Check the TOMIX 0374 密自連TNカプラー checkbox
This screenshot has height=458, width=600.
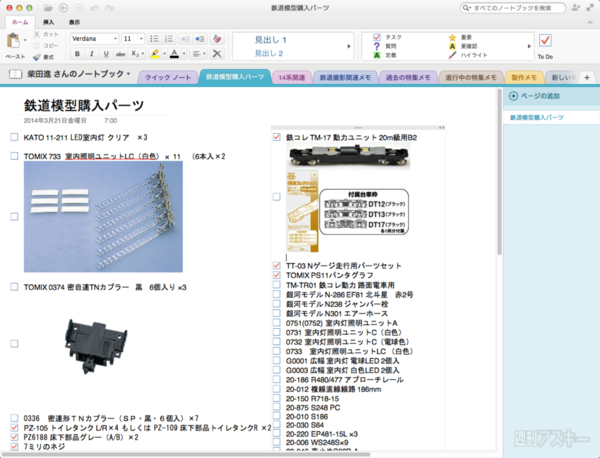pos(14,287)
